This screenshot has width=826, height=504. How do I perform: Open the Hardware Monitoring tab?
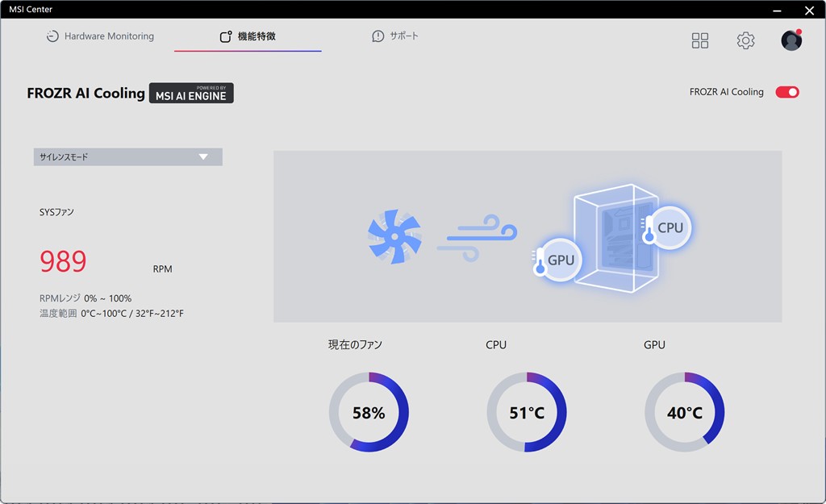pyautogui.click(x=100, y=36)
